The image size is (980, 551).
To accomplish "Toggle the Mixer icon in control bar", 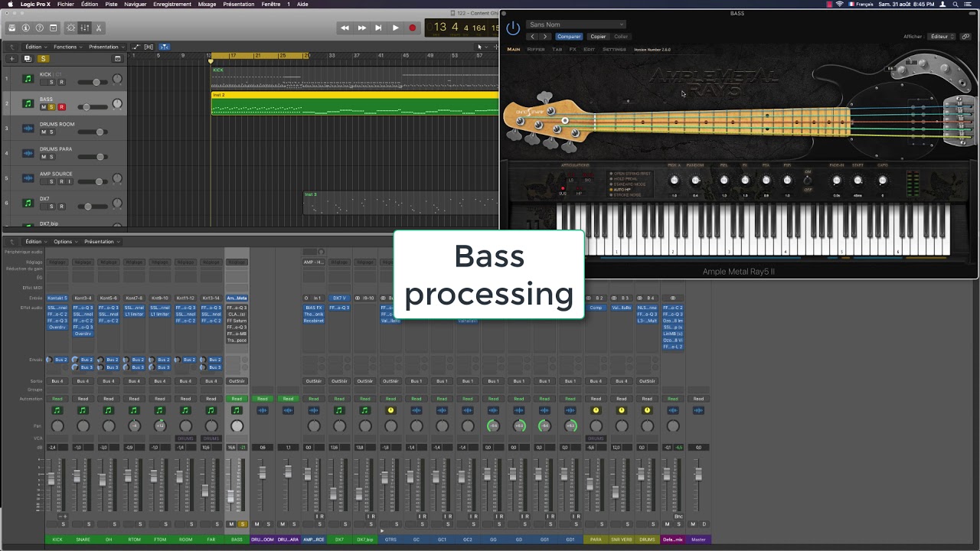I will 85,28.
